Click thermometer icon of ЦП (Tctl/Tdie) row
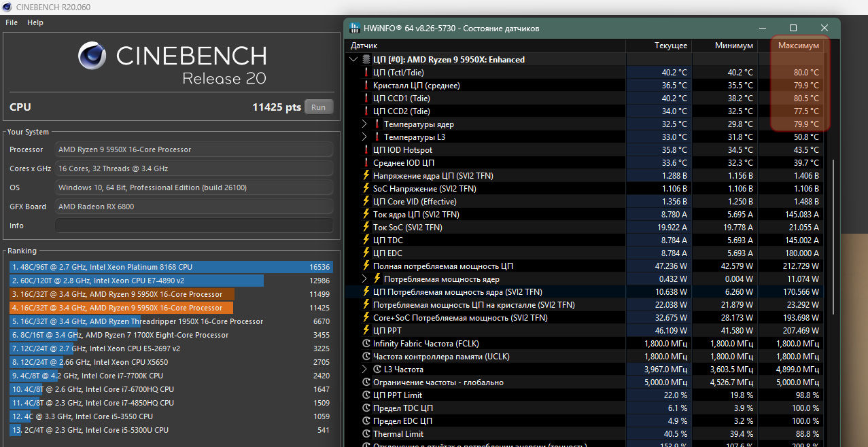This screenshot has height=447, width=868. click(x=366, y=73)
